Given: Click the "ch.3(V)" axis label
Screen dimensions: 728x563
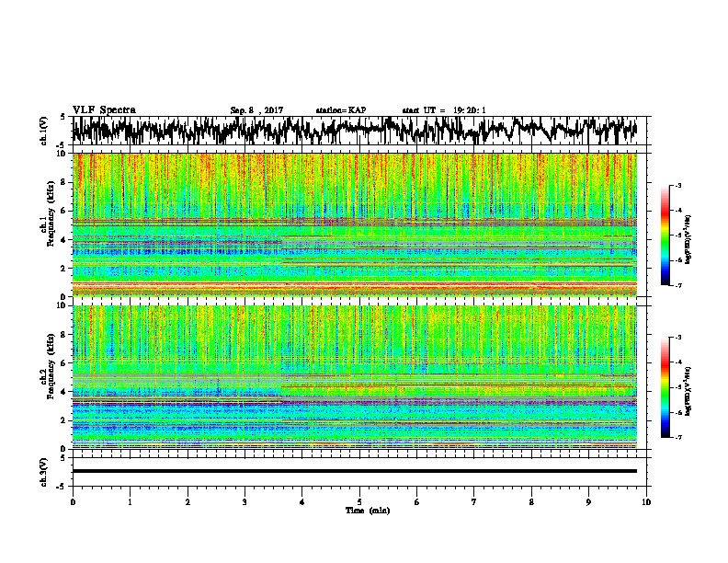Looking at the screenshot, I should click(44, 472).
